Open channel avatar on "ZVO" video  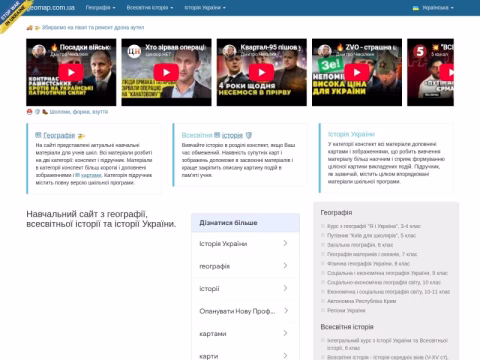pyautogui.click(x=324, y=51)
